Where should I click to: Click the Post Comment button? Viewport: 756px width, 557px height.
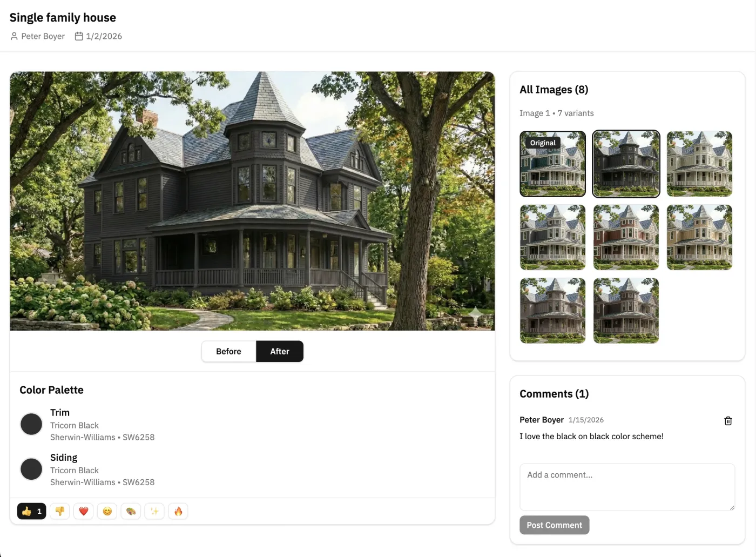coord(555,525)
